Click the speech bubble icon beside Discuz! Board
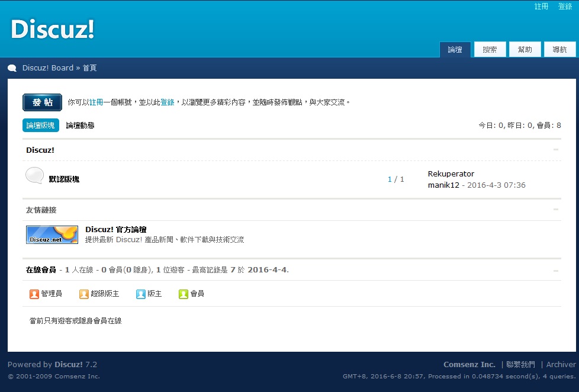This screenshot has height=392, width=579. tap(12, 68)
